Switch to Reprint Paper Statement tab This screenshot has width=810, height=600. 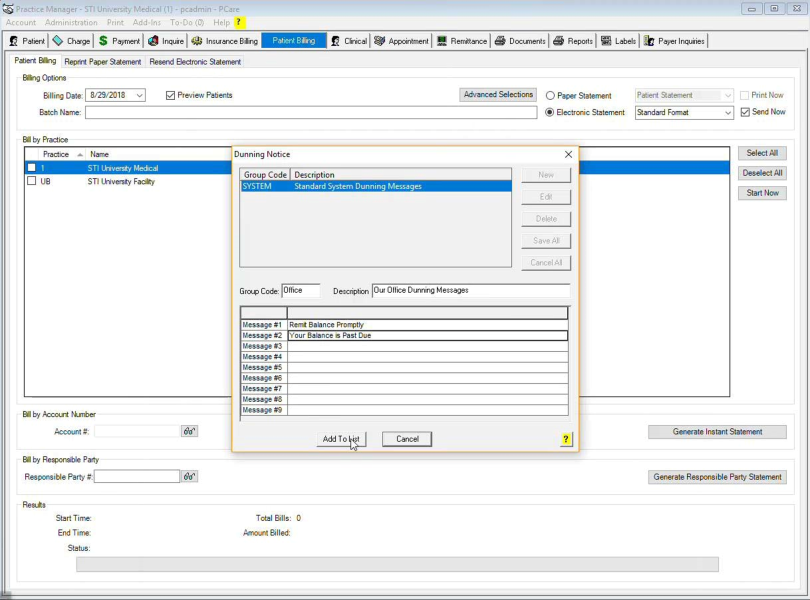103,62
